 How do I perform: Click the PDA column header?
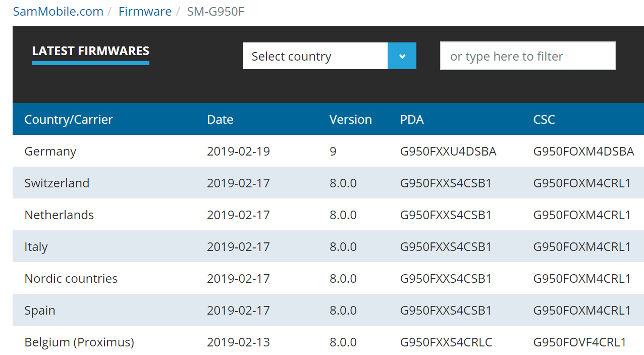pyautogui.click(x=412, y=120)
